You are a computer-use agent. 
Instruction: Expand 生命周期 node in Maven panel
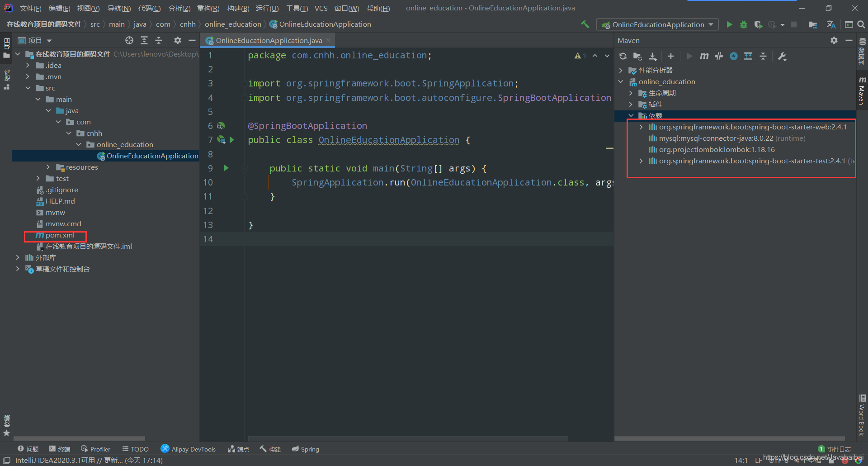pos(631,93)
